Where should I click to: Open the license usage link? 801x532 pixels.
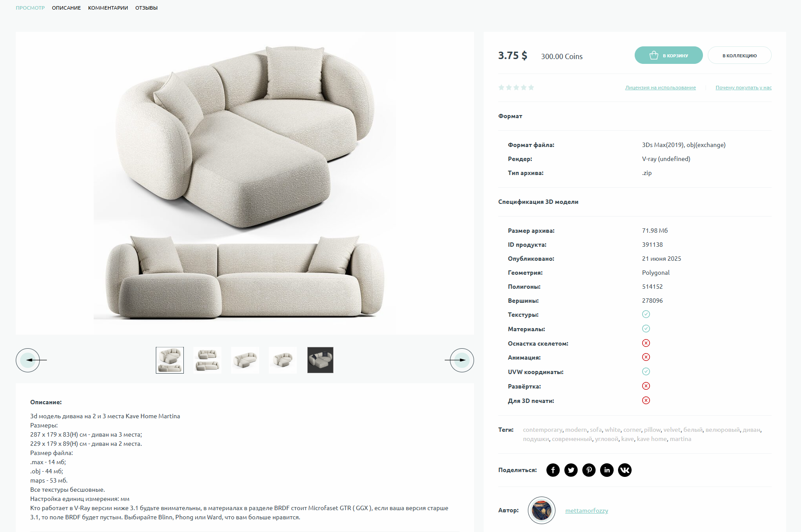coord(660,87)
